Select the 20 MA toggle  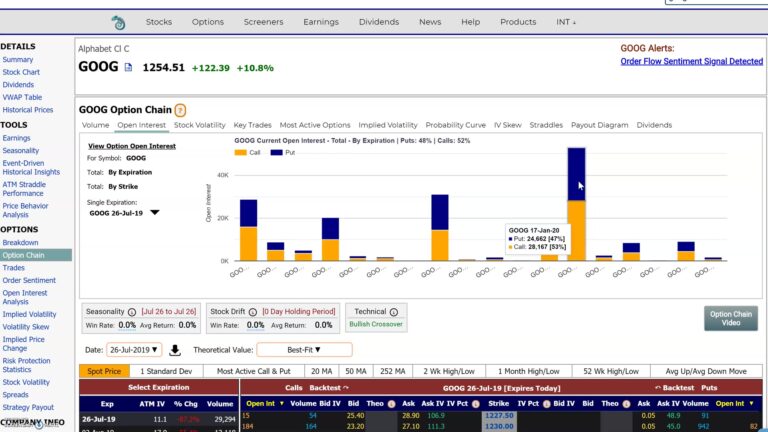[321, 371]
